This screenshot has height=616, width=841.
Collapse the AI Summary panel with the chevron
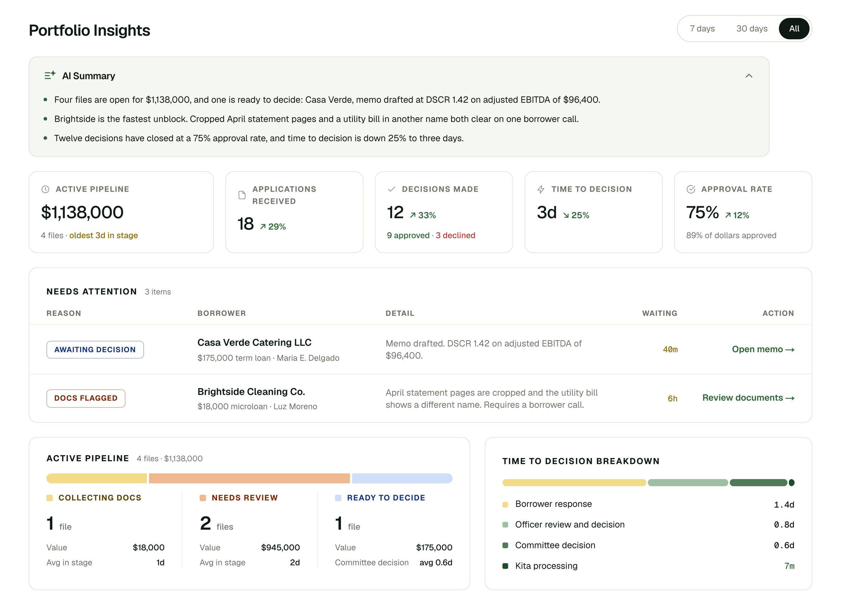749,76
